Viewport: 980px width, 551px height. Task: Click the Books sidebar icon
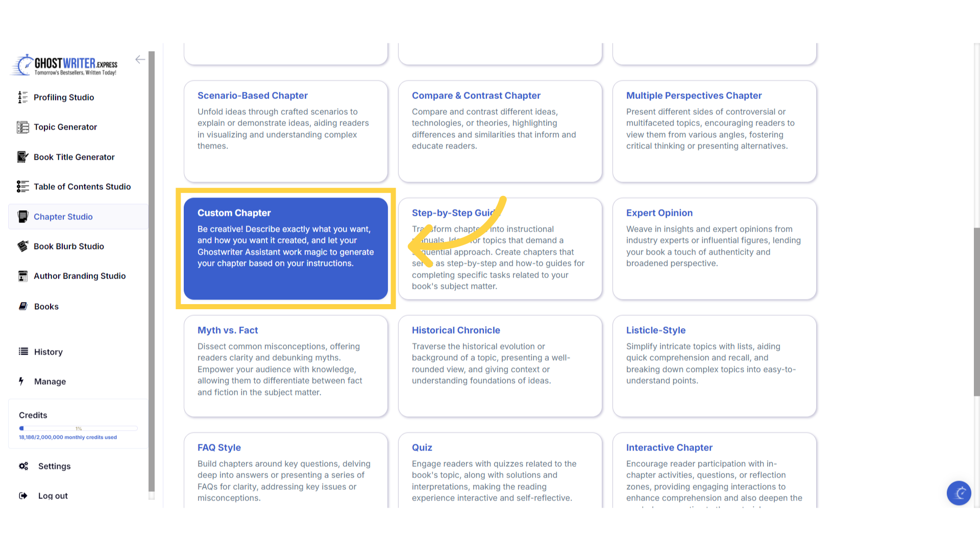click(x=23, y=306)
